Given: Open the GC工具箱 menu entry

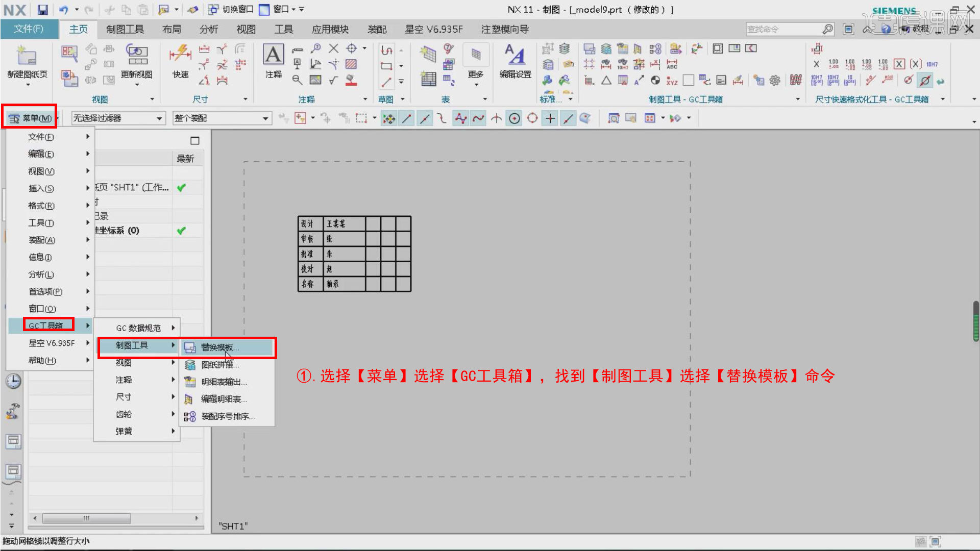Looking at the screenshot, I should tap(50, 325).
